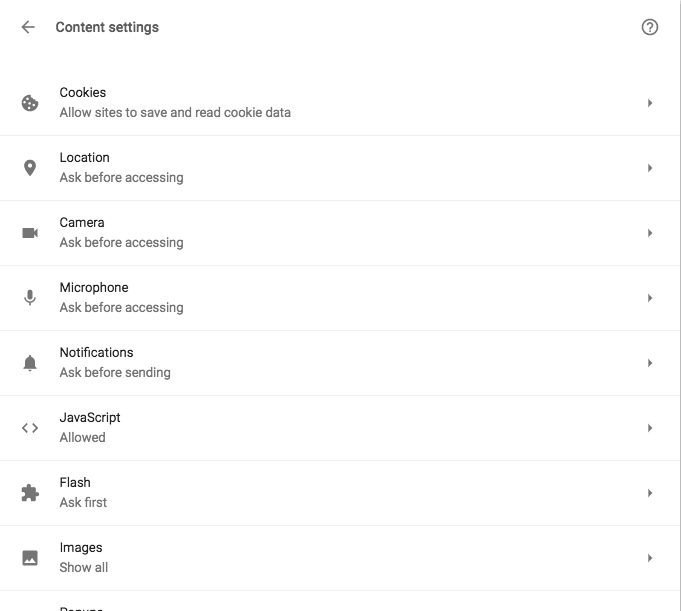Viewport: 681px width, 611px height.
Task: Open the Notifications settings label
Action: tap(96, 352)
